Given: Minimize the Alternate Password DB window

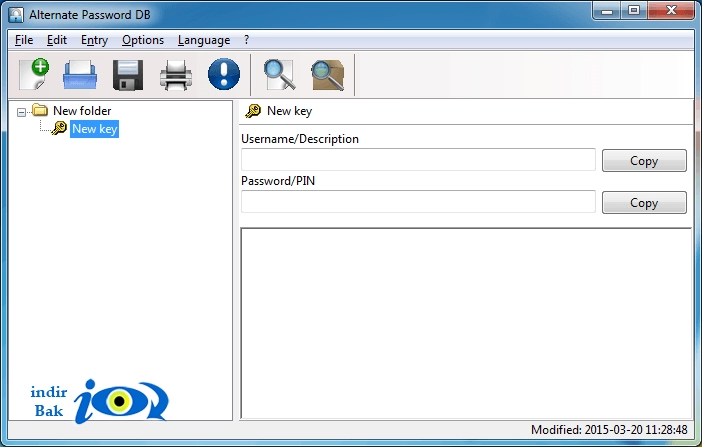Looking at the screenshot, I should 607,11.
